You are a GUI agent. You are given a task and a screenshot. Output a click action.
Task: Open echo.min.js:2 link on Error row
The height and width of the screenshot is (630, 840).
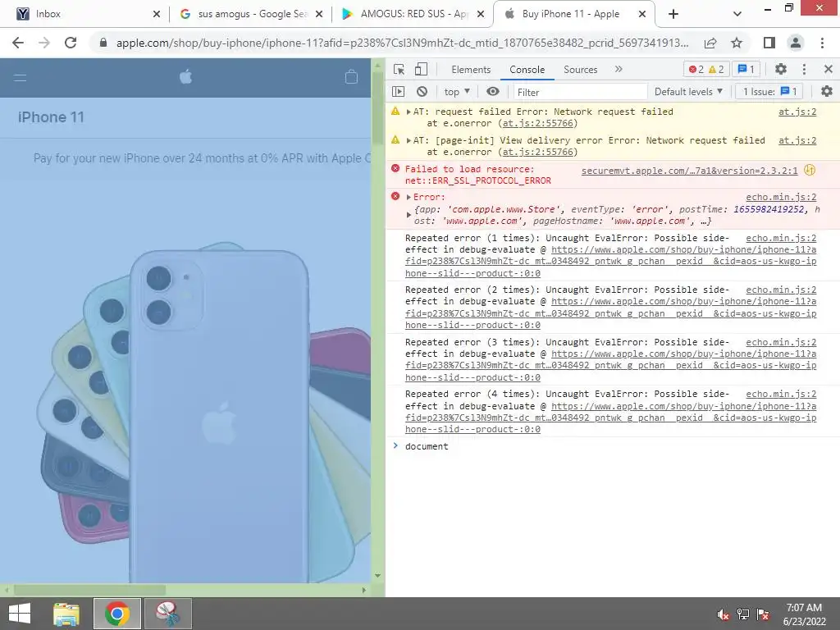click(781, 197)
